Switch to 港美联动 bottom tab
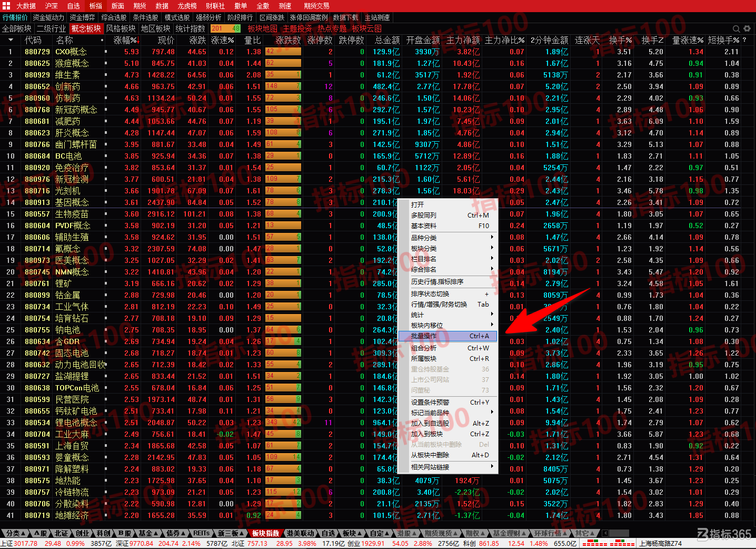This screenshot has height=549, width=756. [x=301, y=533]
